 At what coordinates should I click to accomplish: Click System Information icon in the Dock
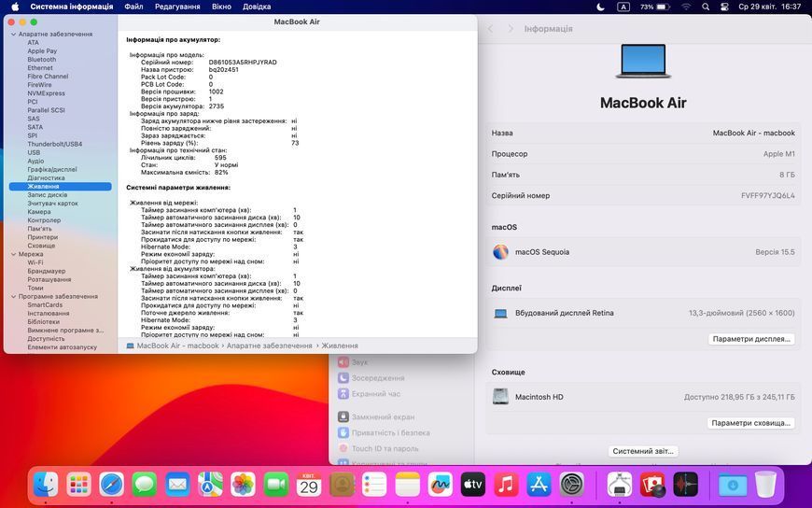click(x=620, y=486)
